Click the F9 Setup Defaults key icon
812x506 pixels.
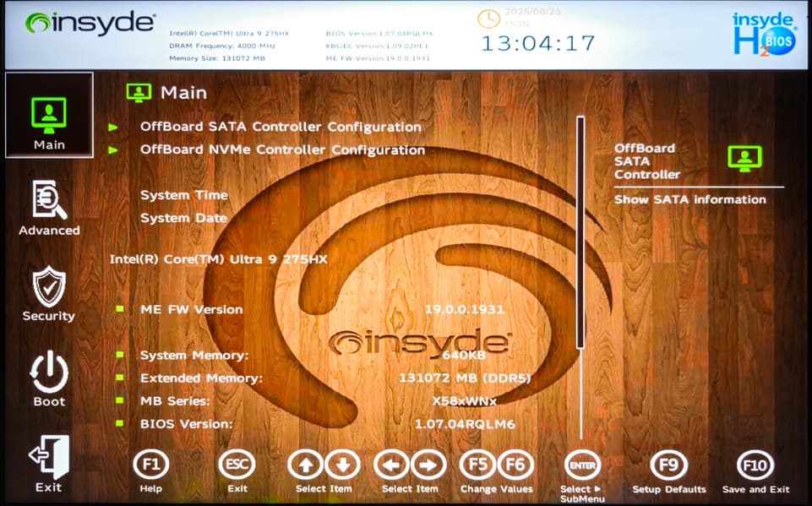(x=668, y=465)
